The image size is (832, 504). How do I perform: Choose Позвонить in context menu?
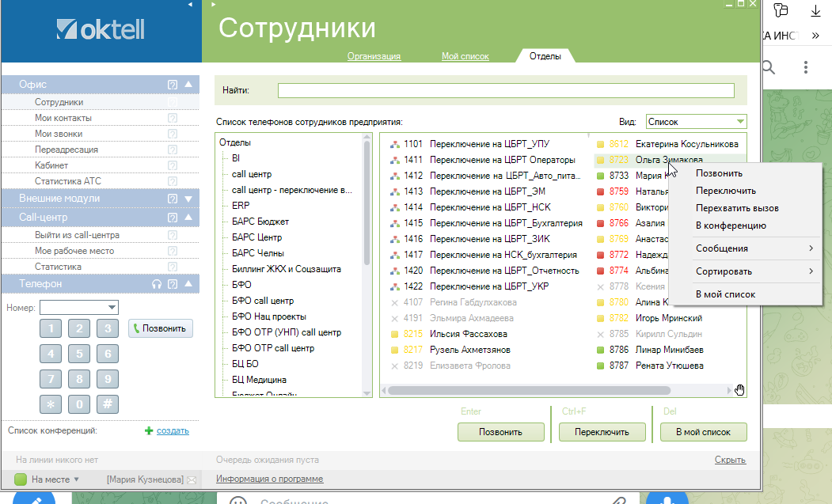click(719, 173)
